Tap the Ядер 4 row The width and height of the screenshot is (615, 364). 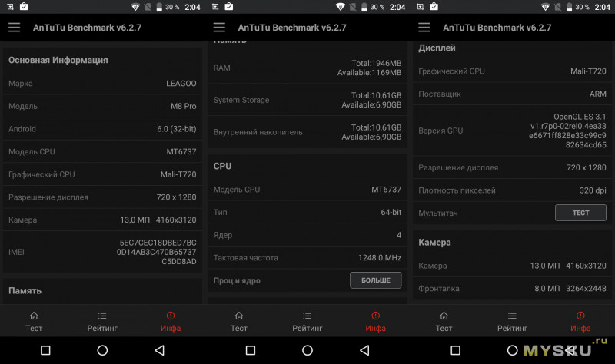[x=307, y=235]
